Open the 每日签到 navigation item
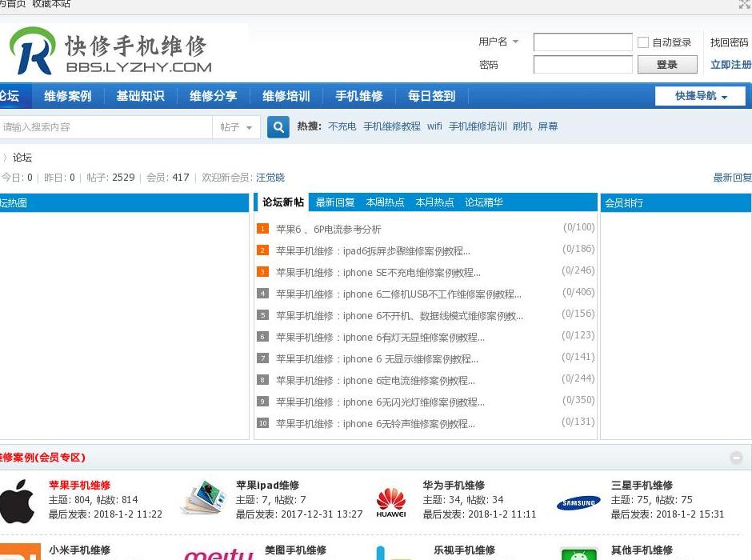The height and width of the screenshot is (560, 752). point(432,96)
